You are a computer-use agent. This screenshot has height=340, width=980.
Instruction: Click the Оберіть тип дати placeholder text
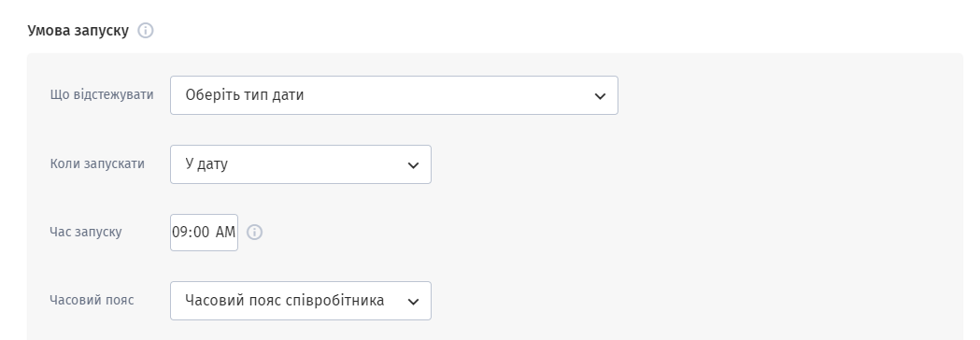click(245, 95)
